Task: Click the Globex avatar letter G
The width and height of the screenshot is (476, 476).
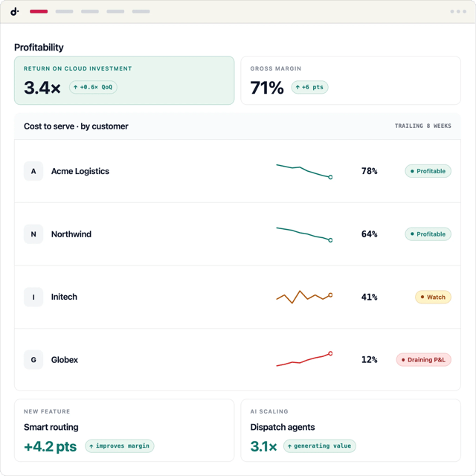Action: (33, 360)
